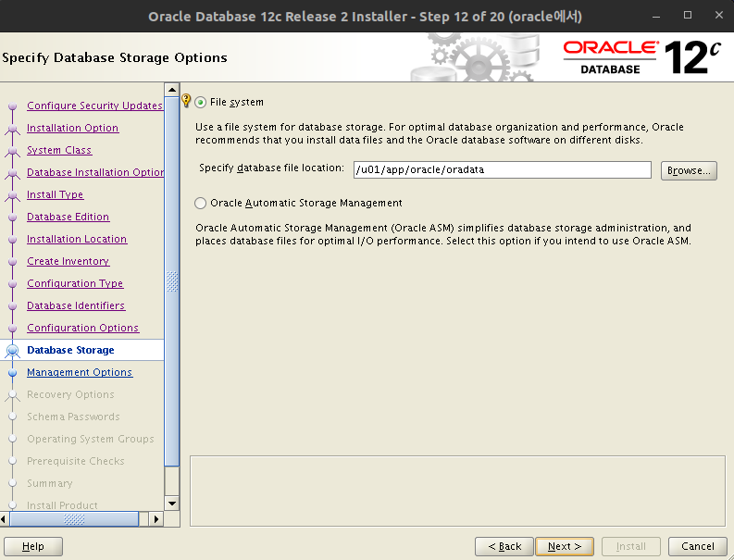734x560 pixels.
Task: Click the scroll down arrow in step list
Action: [172, 504]
